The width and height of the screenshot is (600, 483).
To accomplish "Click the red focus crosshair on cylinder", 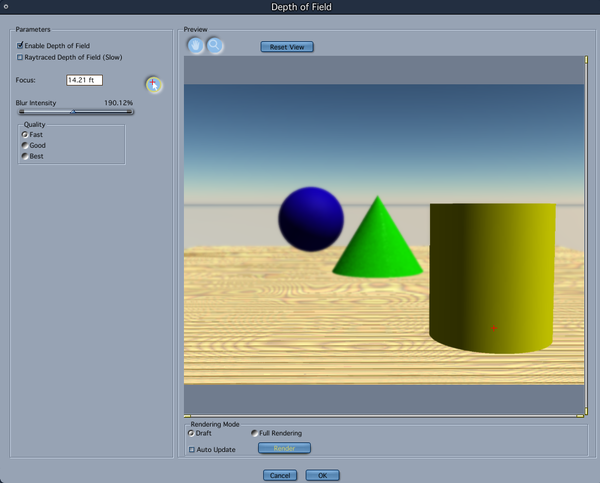I will 494,328.
